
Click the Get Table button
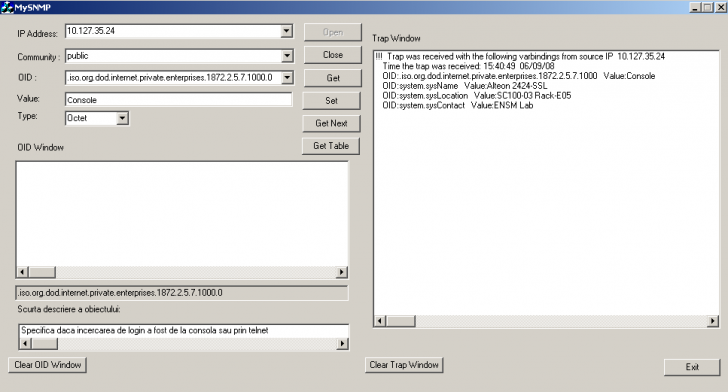pyautogui.click(x=331, y=146)
